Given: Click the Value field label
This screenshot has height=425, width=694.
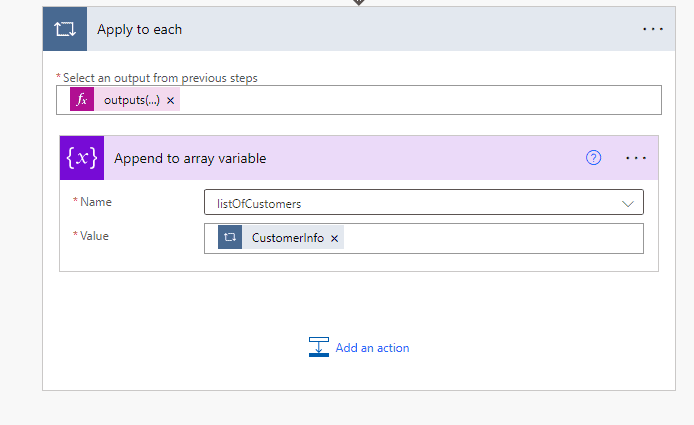Looking at the screenshot, I should pyautogui.click(x=94, y=236).
